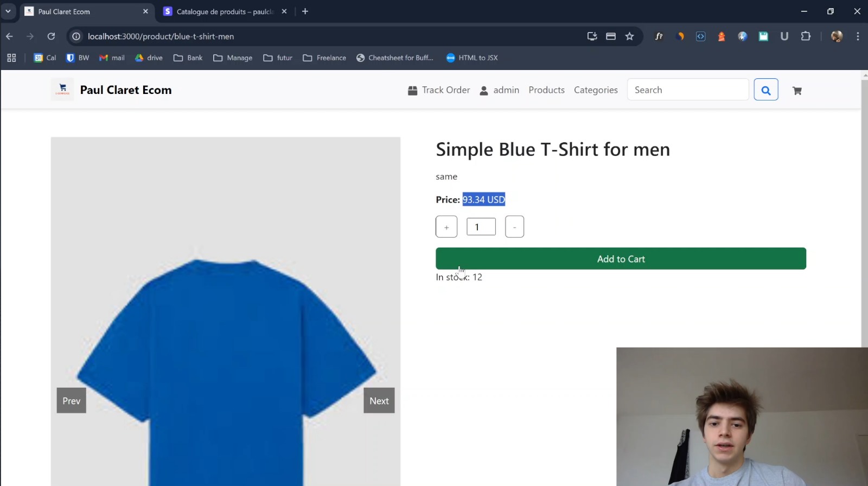Open the blue code brackets extension icon
Screen dimensions: 868x486
[700, 36]
